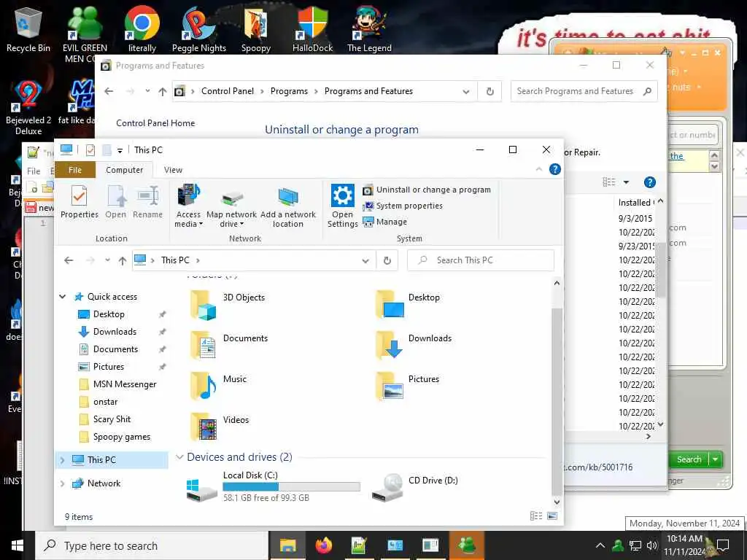
Task: Expand Network node in navigation pane
Action: tap(63, 483)
